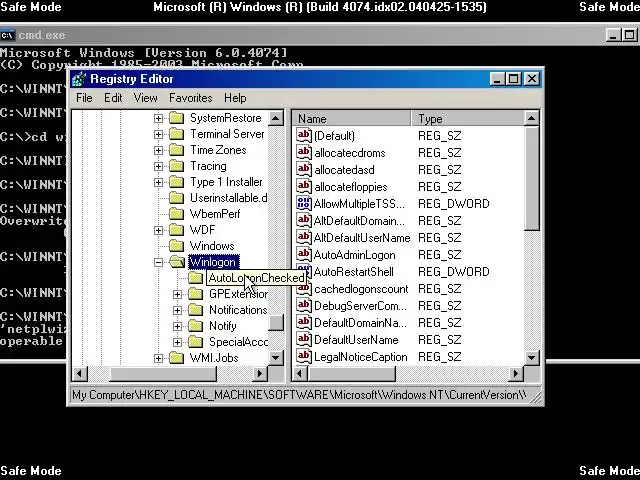Click the tree pane horizontal scrollbar thumb
The image size is (640, 480).
pyautogui.click(x=163, y=373)
